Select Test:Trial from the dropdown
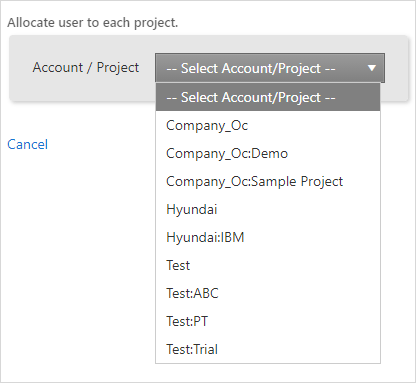 pos(268,349)
